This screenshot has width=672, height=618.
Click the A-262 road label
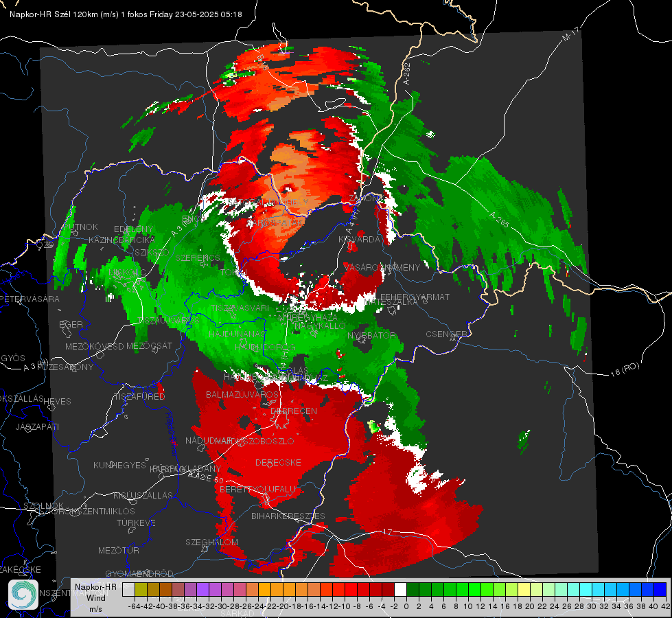pos(407,73)
